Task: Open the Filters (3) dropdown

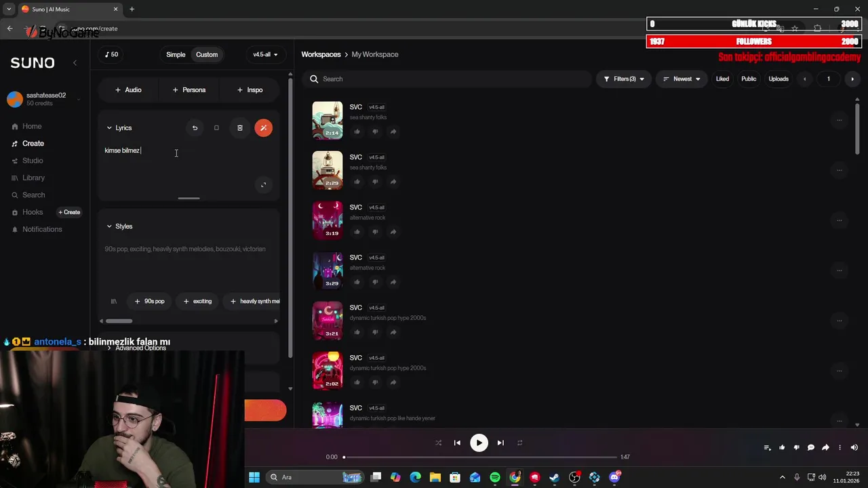Action: click(624, 79)
